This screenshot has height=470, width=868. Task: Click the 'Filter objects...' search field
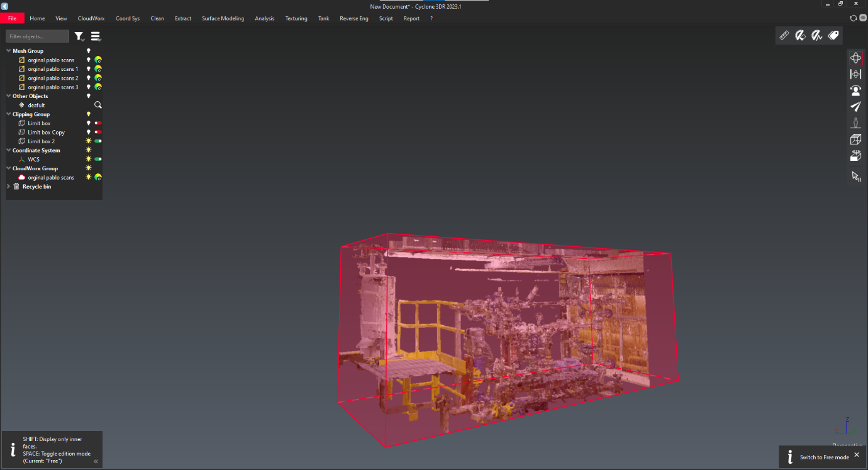37,36
